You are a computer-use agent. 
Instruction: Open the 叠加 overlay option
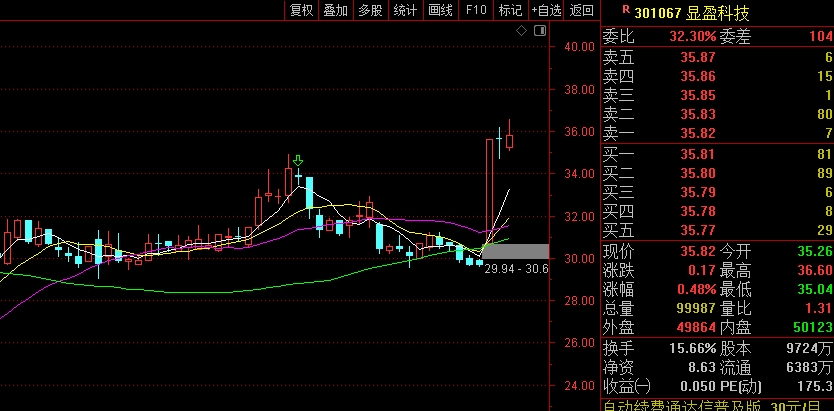[x=336, y=10]
